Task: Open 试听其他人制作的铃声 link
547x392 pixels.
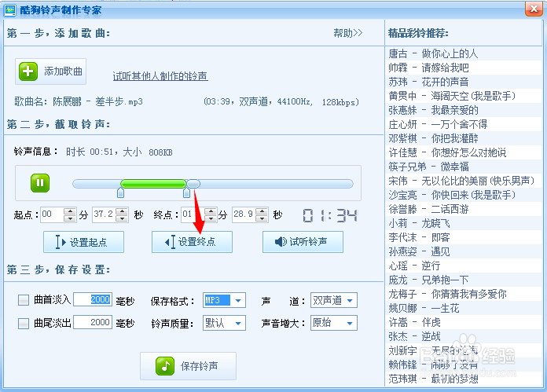Action: pyautogui.click(x=160, y=76)
